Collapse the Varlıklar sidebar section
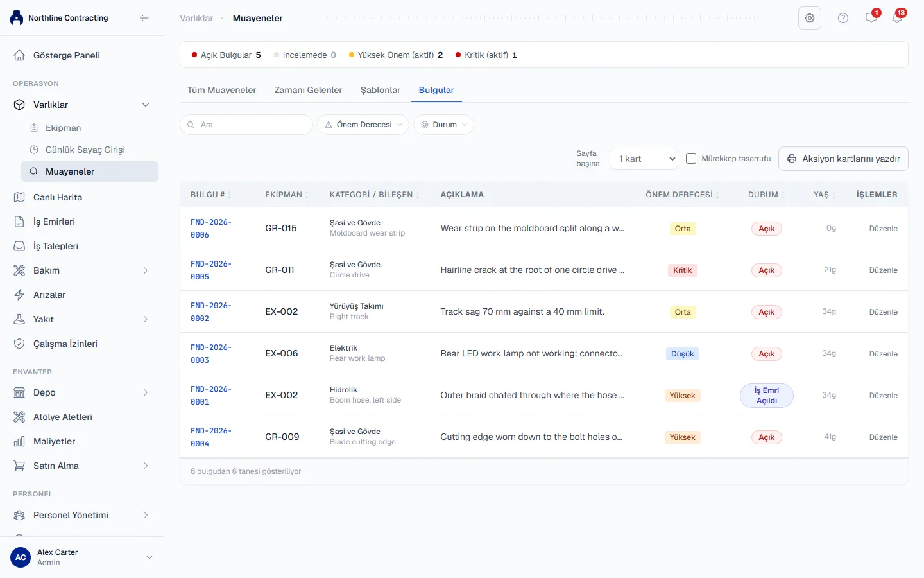This screenshot has height=578, width=924. pyautogui.click(x=146, y=105)
